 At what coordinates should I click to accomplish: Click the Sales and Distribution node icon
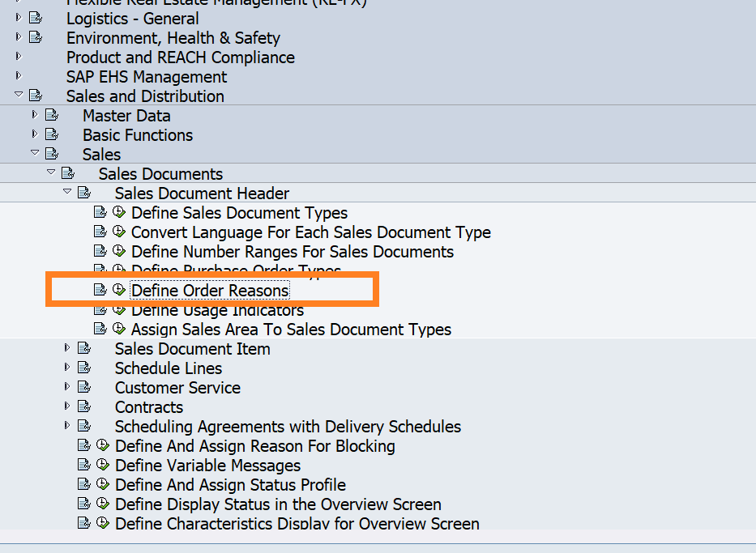pyautogui.click(x=36, y=95)
